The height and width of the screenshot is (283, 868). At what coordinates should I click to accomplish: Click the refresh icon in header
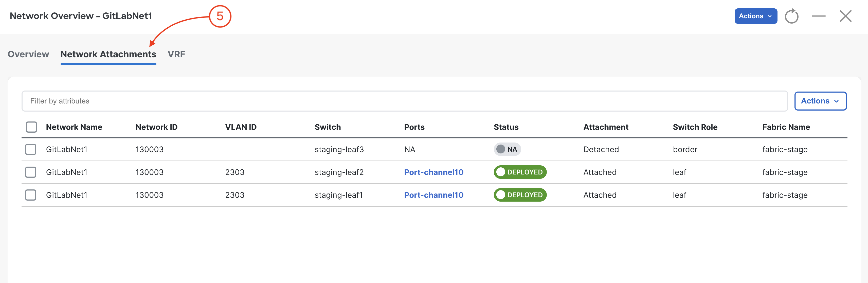(x=791, y=16)
